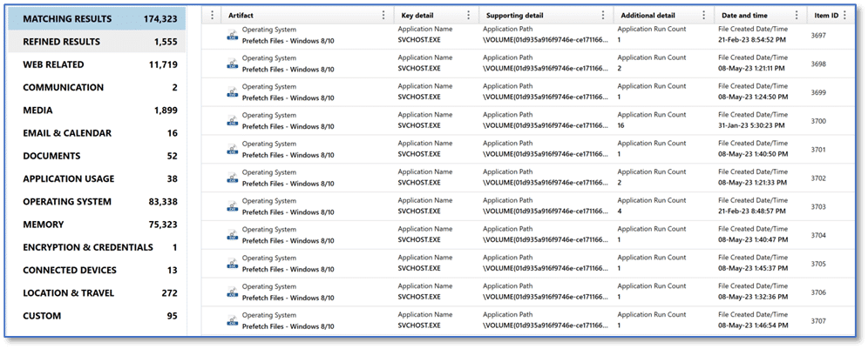This screenshot has width=868, height=349.
Task: Click prefetch file icon for item 3701
Action: [233, 150]
